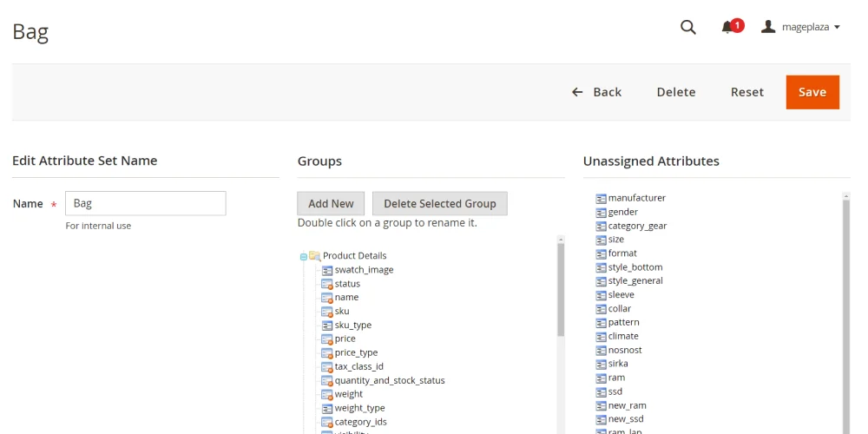Viewport: 868px width, 434px height.
Task: Click the Add New group button
Action: coord(331,203)
